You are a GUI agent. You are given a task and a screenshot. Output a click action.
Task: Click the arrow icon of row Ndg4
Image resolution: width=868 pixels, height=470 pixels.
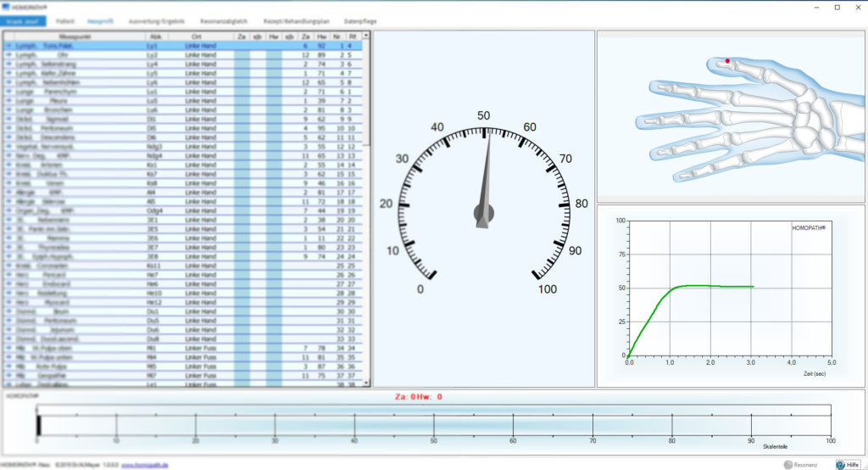8,156
